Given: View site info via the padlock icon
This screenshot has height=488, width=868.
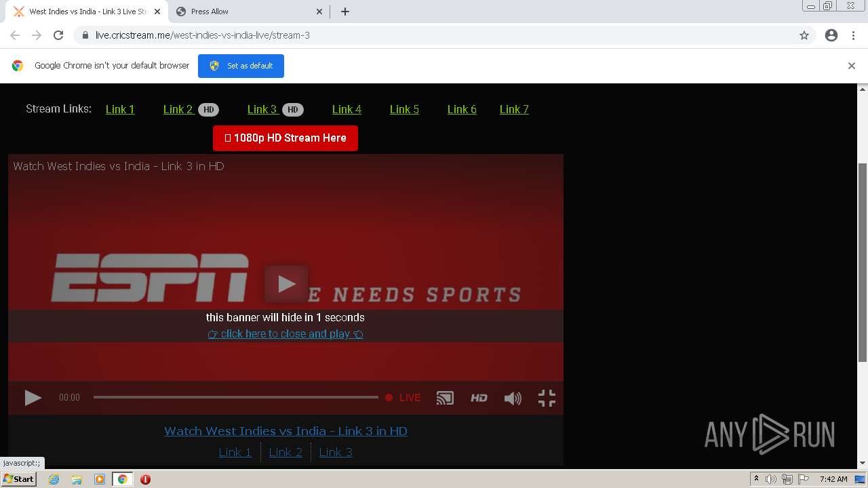Looking at the screenshot, I should click(x=85, y=35).
